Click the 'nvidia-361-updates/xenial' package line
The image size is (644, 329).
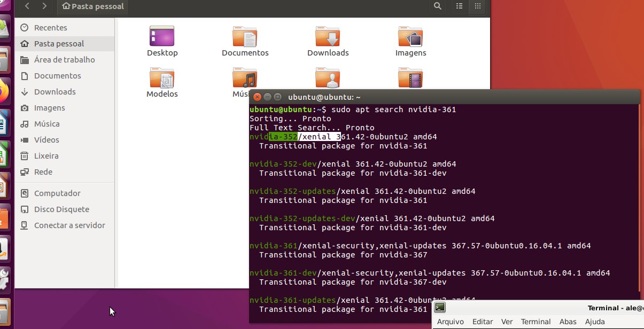click(x=362, y=300)
